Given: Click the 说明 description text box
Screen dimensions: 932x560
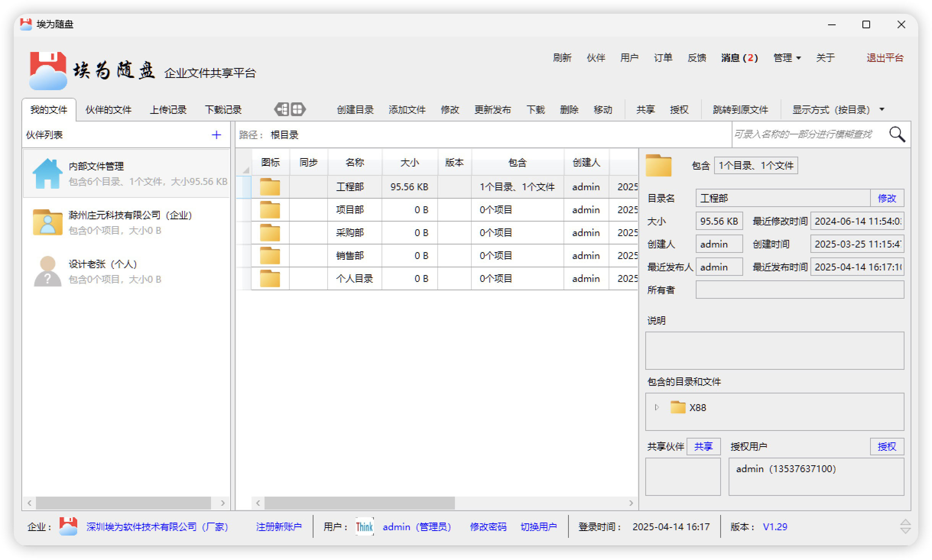Looking at the screenshot, I should click(775, 351).
